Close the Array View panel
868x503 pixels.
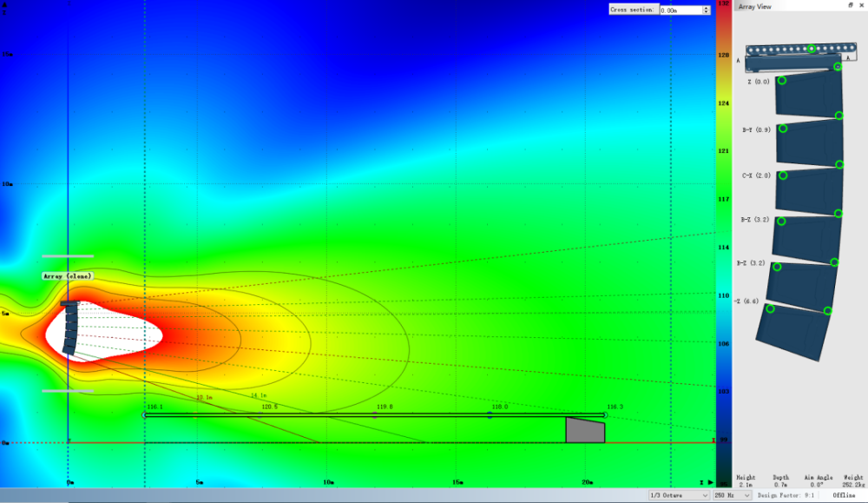861,5
